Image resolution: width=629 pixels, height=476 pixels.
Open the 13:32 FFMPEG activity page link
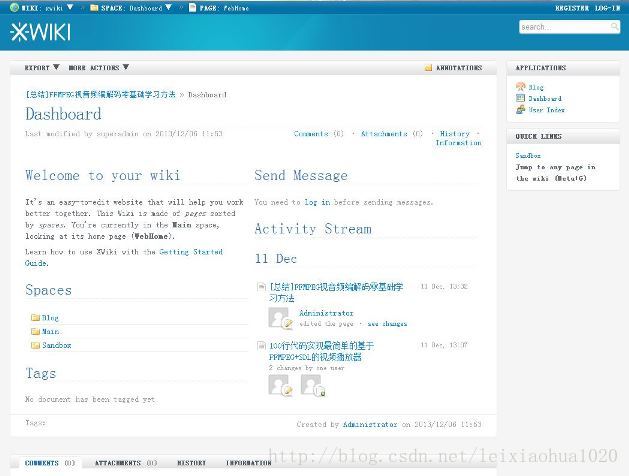point(336,292)
